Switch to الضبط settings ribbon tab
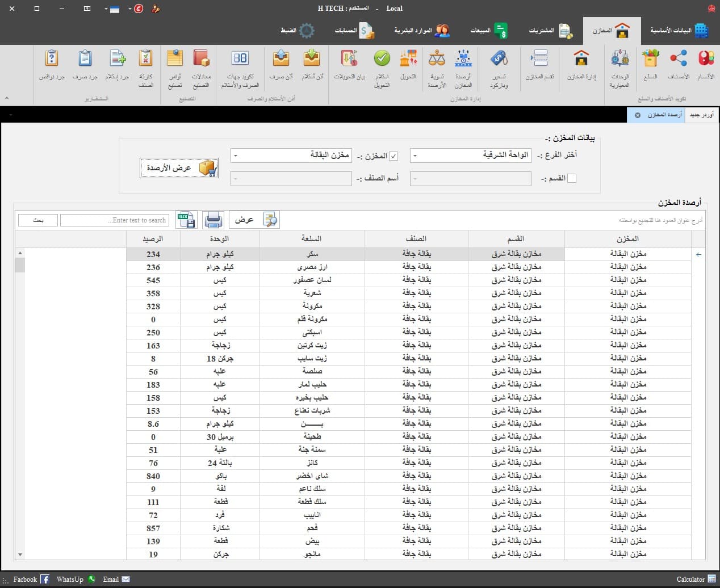720x588 pixels. [298, 31]
